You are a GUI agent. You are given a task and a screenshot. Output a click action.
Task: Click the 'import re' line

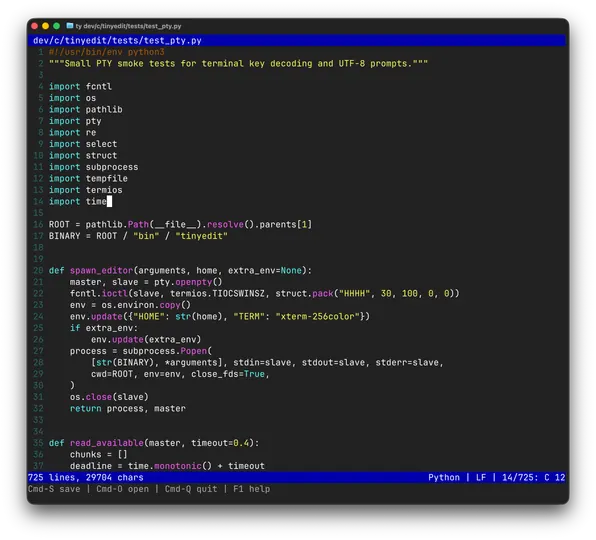72,133
